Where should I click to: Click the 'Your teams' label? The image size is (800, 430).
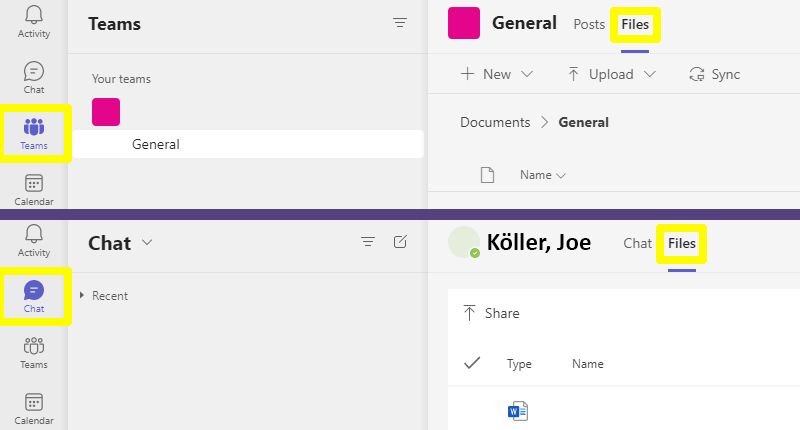[121, 79]
